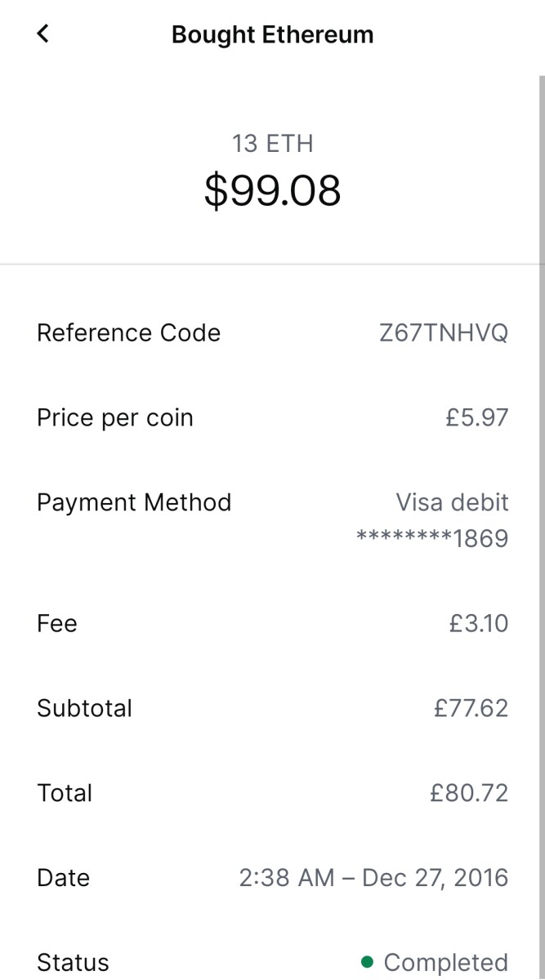Click the £3.10 fee amount
This screenshot has width=545, height=980.
coord(479,623)
